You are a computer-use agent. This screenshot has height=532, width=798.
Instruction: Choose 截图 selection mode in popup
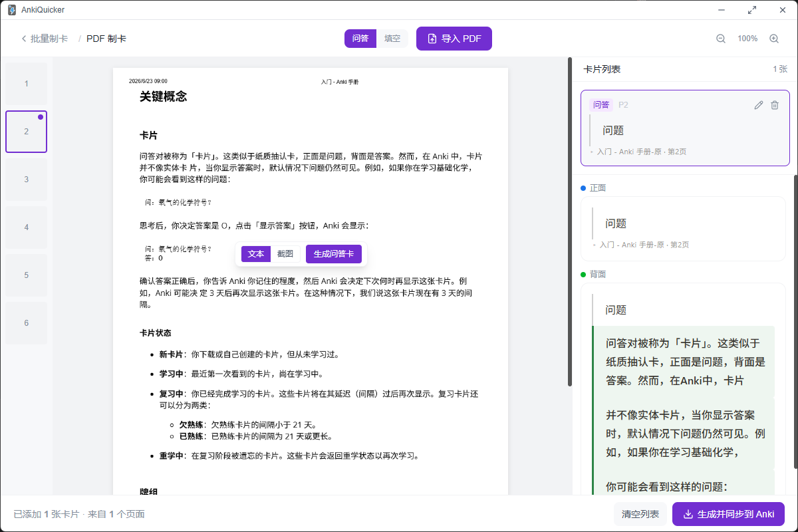coord(285,254)
